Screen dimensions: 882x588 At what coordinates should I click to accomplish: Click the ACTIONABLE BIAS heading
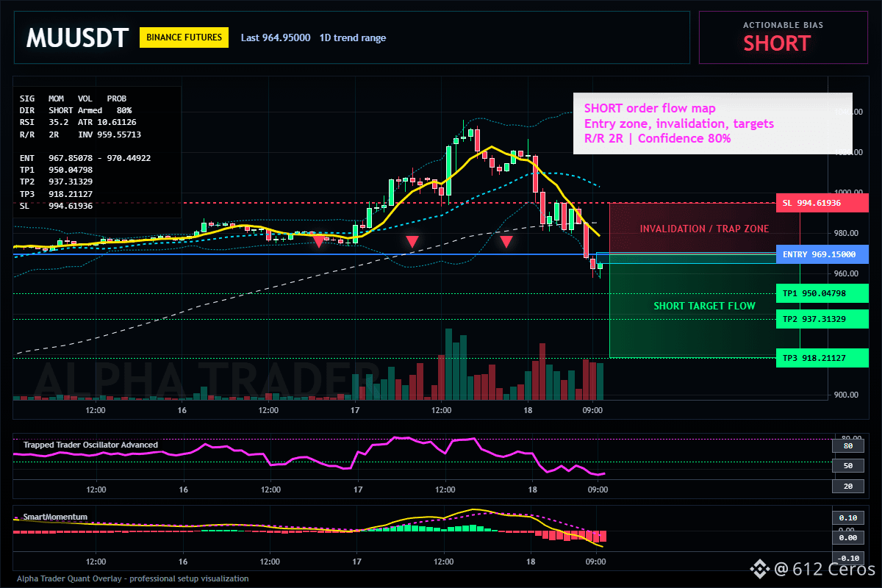pos(784,25)
